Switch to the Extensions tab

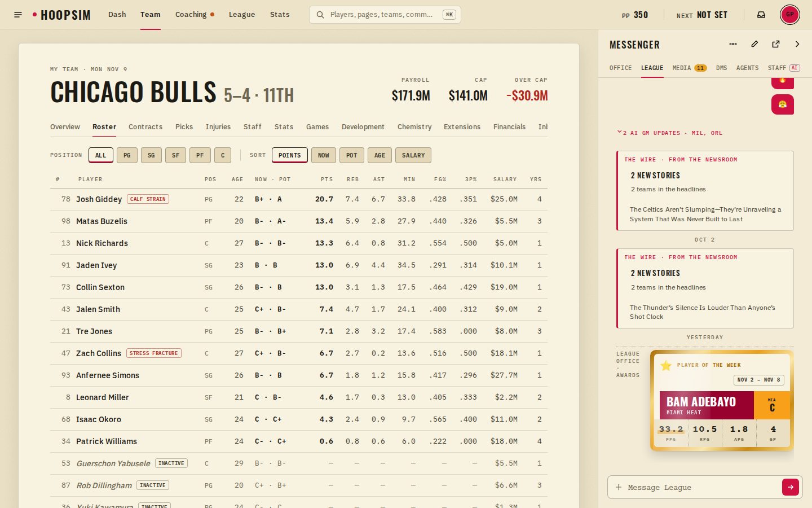point(462,127)
